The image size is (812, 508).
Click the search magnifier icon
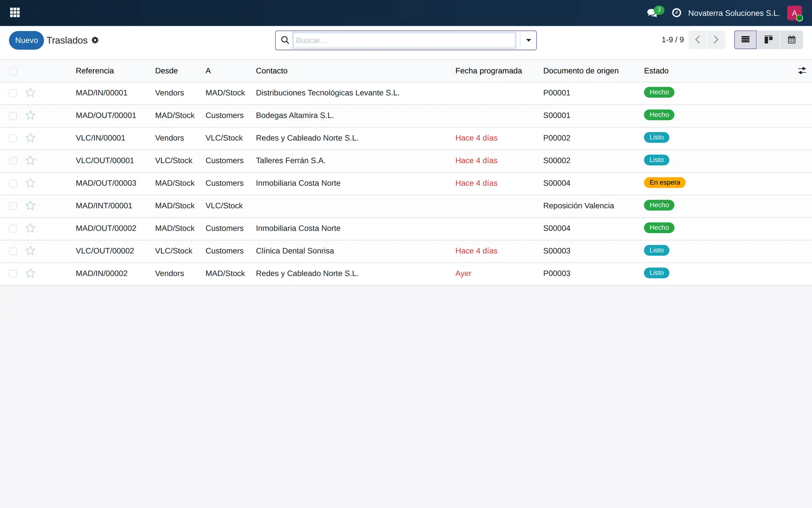[x=285, y=40]
